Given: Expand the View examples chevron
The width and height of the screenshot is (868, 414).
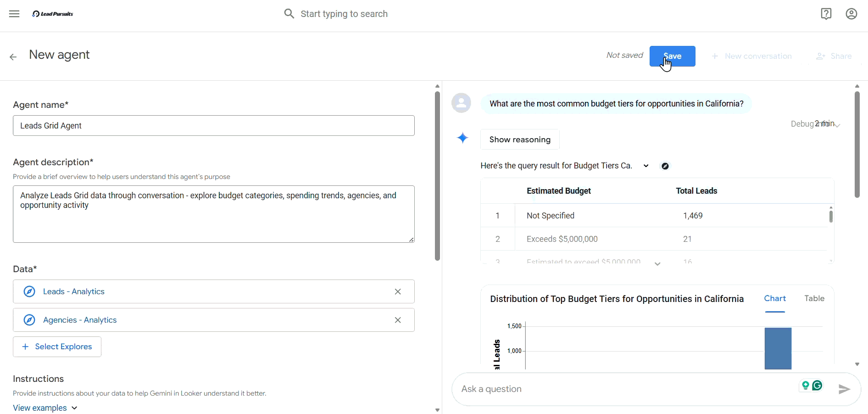Looking at the screenshot, I should [x=75, y=408].
